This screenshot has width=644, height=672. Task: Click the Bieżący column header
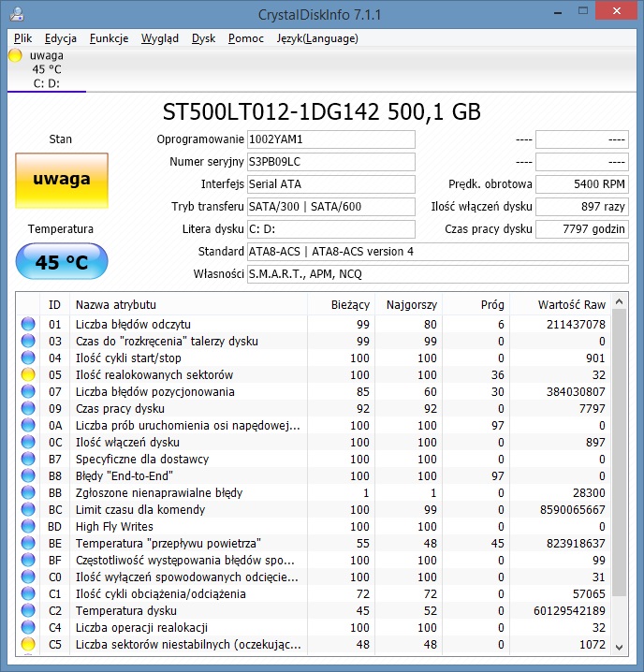[x=342, y=305]
